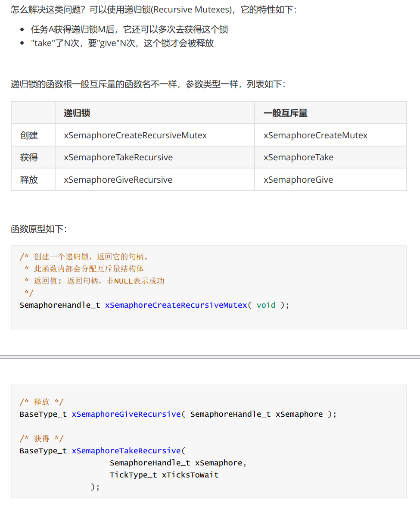Click the paragraph starting "怎么解决这类问题"
Screen dimensions: 420x521
[x=154, y=9]
